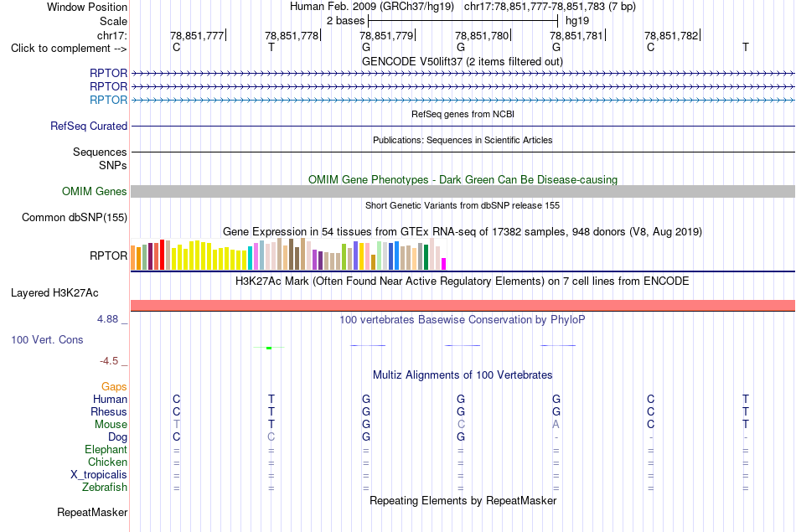Select the 100 Vert. Cons label
This screenshot has height=532, width=796.
click(x=47, y=340)
